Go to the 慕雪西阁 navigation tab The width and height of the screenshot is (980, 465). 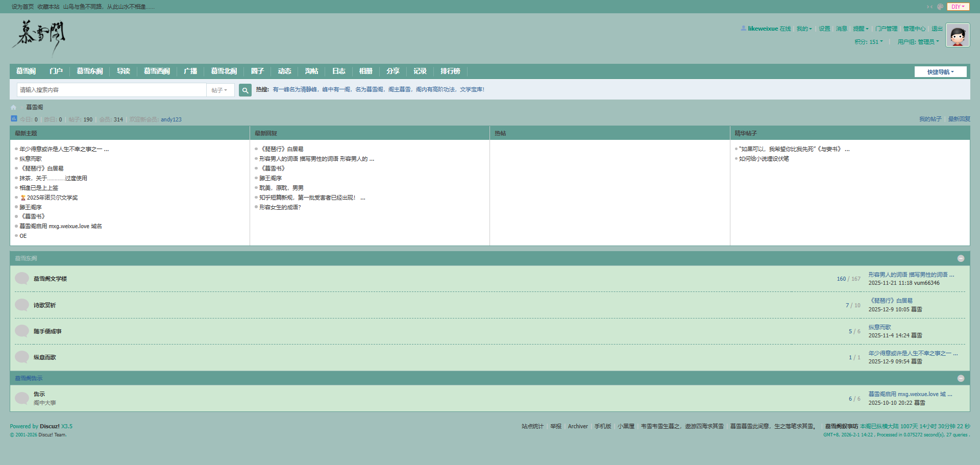coord(157,71)
